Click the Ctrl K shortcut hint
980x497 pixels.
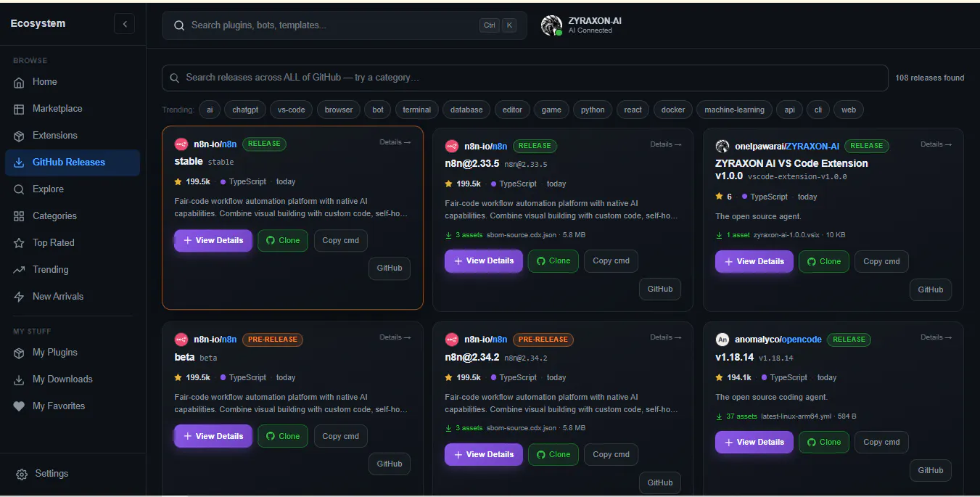pyautogui.click(x=499, y=25)
